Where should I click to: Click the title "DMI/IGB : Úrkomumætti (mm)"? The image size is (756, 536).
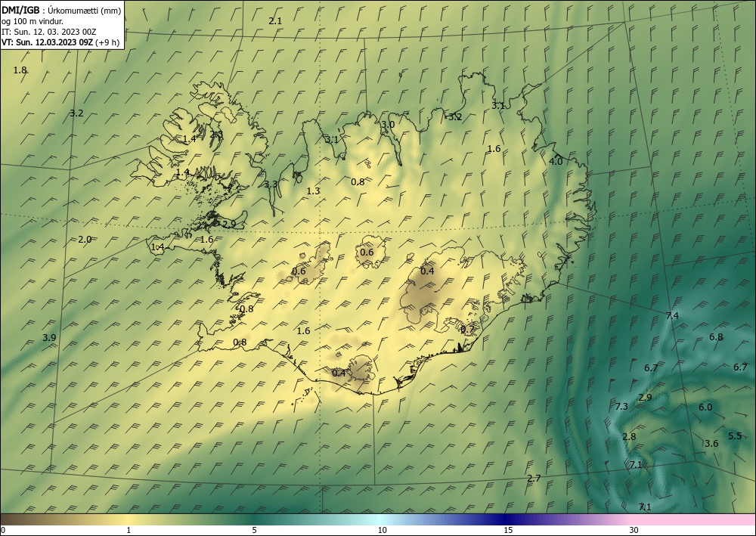click(x=61, y=10)
